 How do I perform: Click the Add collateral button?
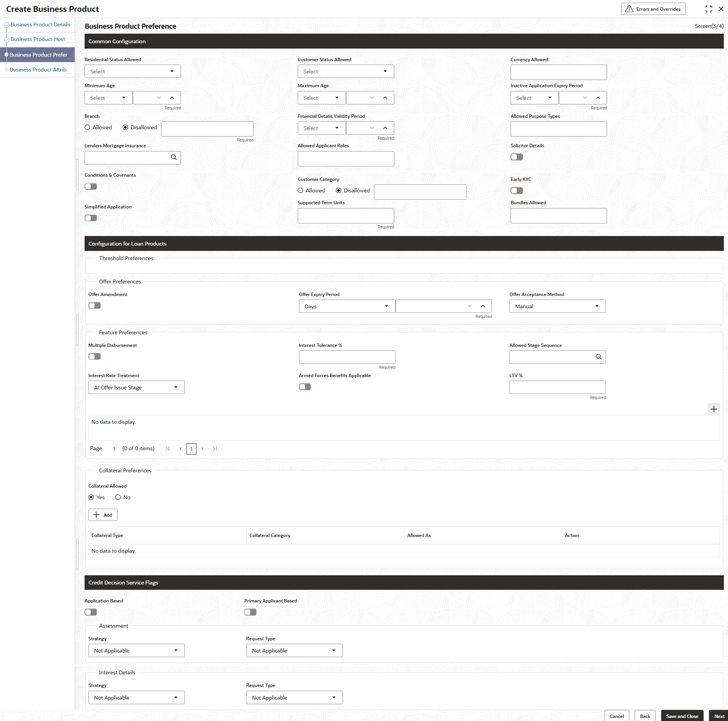point(103,515)
